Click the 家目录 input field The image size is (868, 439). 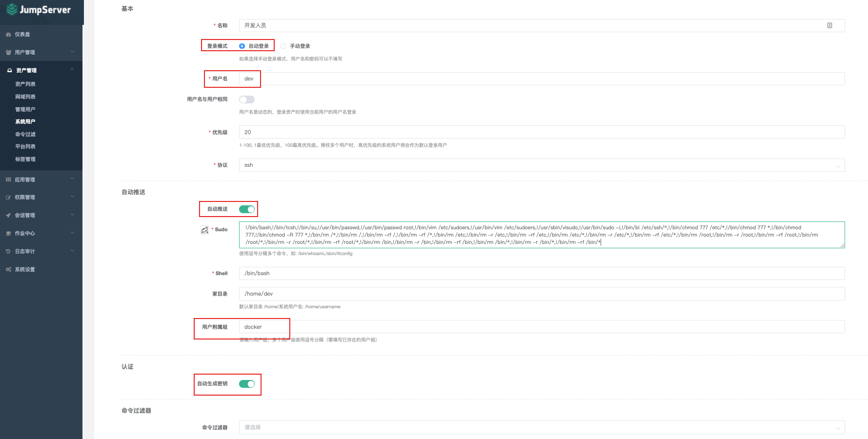[542, 294]
